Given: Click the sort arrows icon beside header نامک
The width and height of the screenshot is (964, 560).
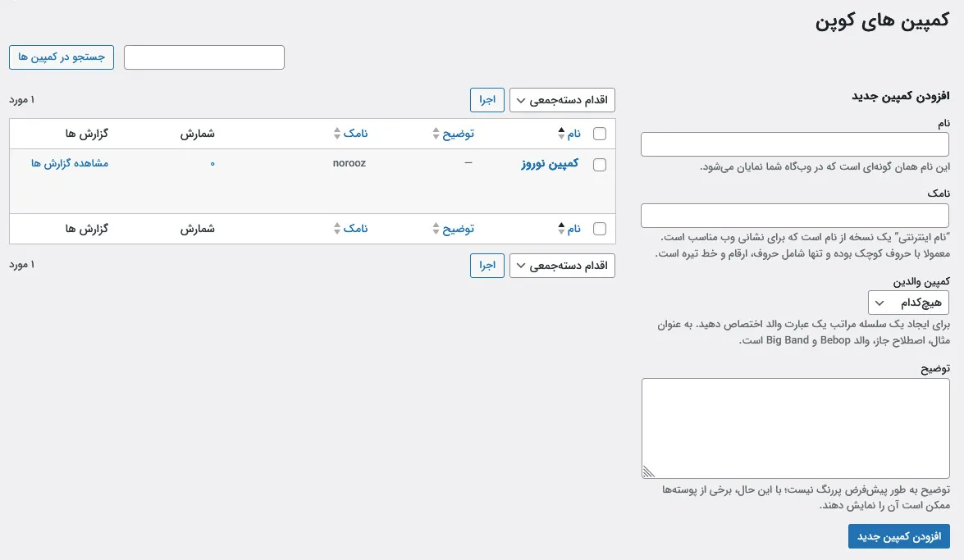Looking at the screenshot, I should click(x=337, y=134).
